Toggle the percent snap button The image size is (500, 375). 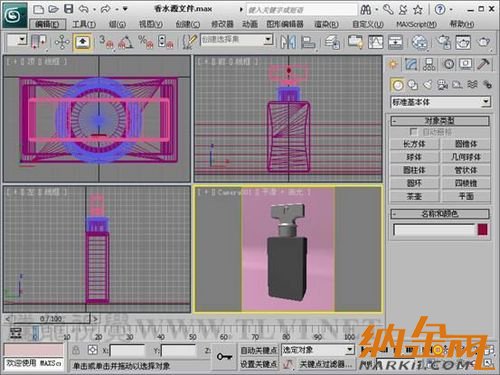pyautogui.click(x=146, y=42)
